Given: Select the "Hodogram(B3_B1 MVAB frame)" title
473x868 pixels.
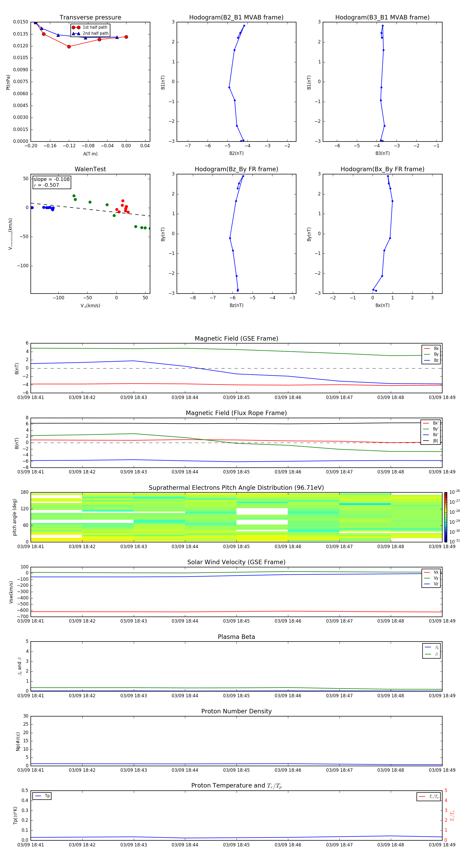Looking at the screenshot, I should (x=382, y=18).
